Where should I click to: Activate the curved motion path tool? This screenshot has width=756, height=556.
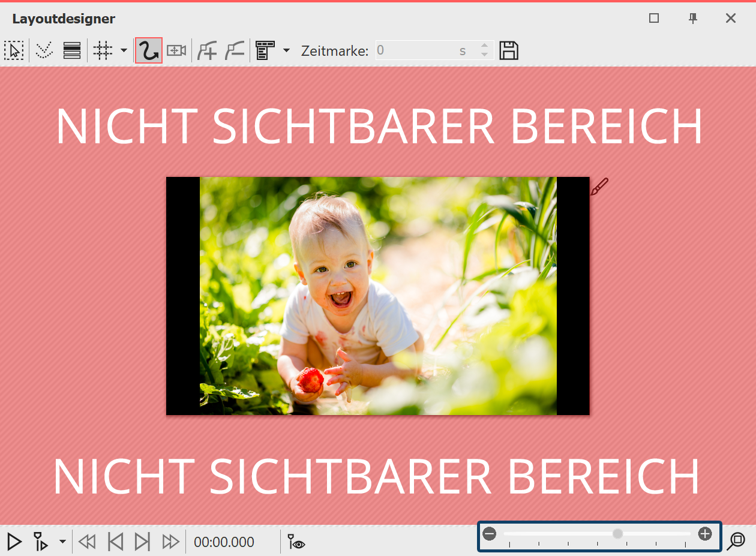point(148,50)
